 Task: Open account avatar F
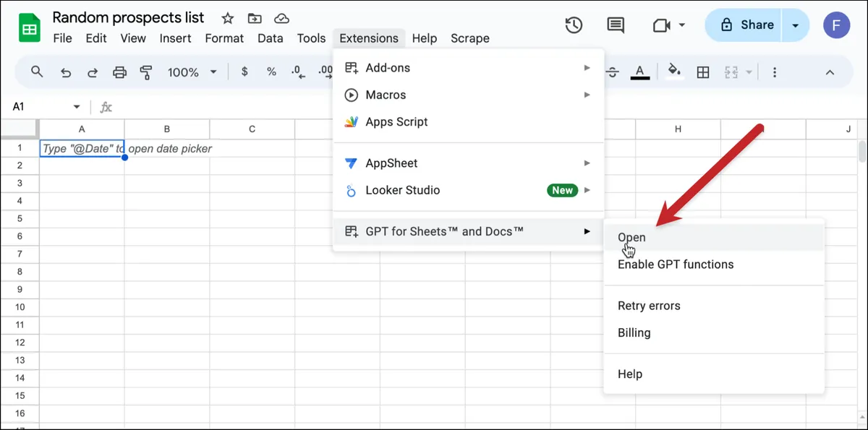click(x=837, y=25)
